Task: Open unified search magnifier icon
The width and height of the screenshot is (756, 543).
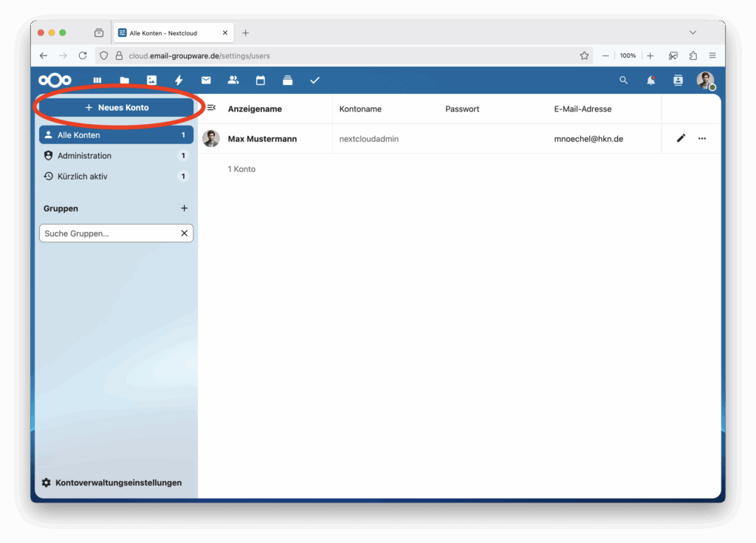Action: (x=623, y=80)
